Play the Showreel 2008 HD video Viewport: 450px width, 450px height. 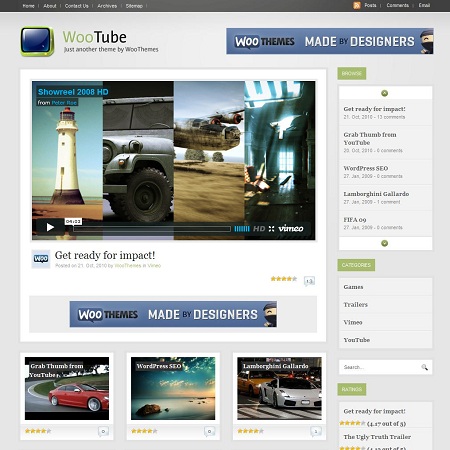pyautogui.click(x=50, y=227)
